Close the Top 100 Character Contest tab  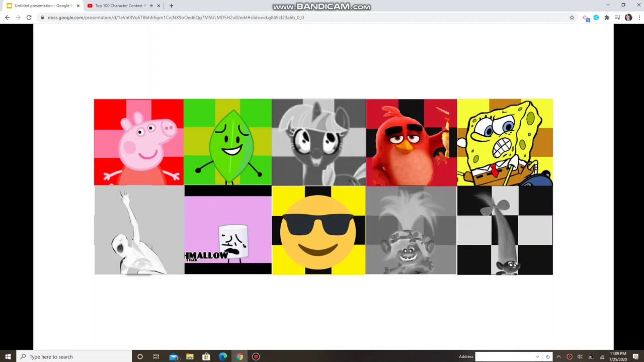[x=158, y=6]
